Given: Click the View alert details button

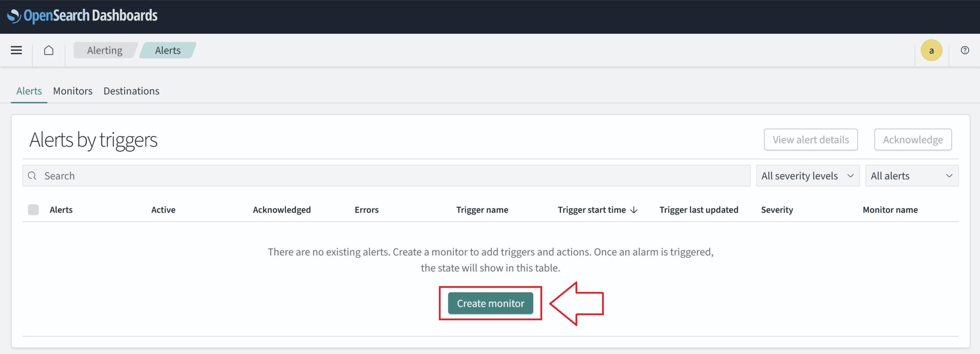Looking at the screenshot, I should click(810, 140).
